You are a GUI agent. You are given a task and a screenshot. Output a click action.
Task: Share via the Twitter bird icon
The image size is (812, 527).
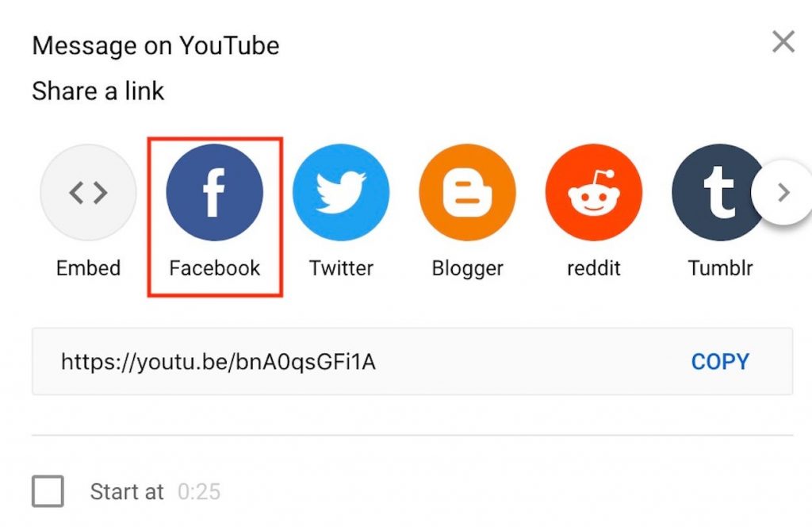341,192
